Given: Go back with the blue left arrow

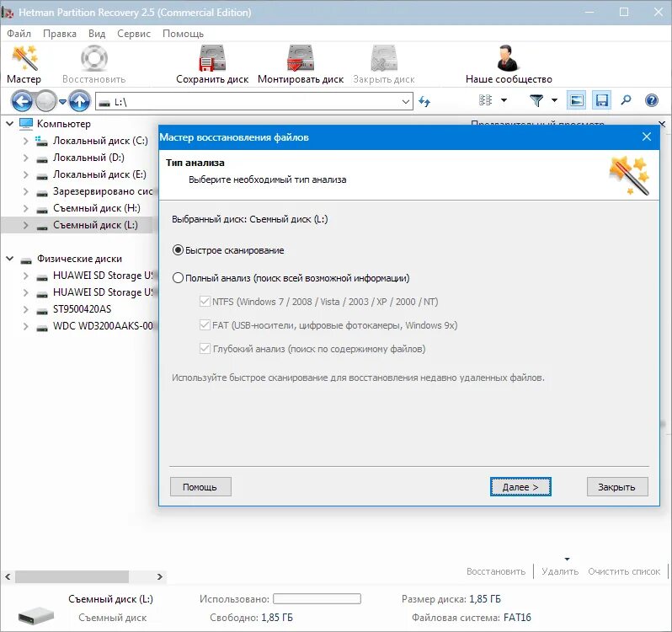Looking at the screenshot, I should 22,102.
